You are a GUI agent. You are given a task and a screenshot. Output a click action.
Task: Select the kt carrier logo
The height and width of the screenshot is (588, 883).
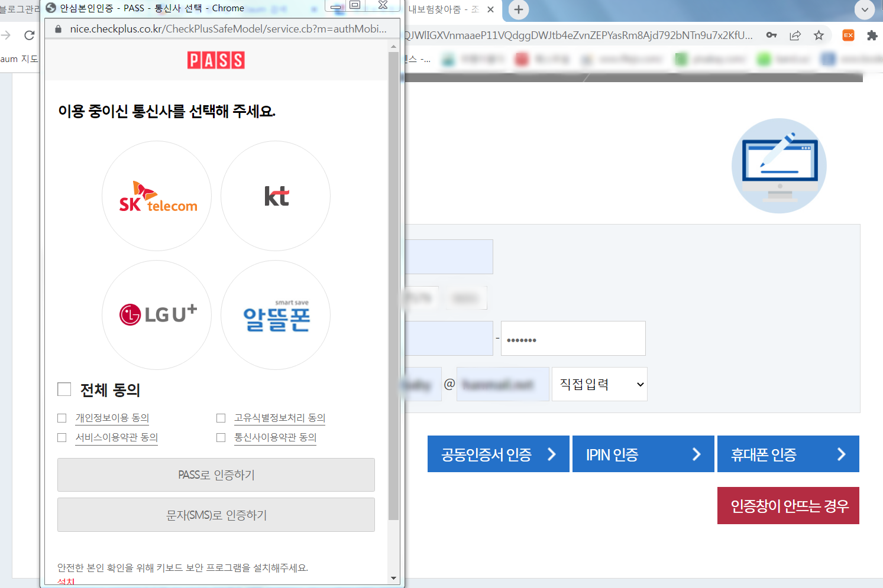click(x=276, y=196)
